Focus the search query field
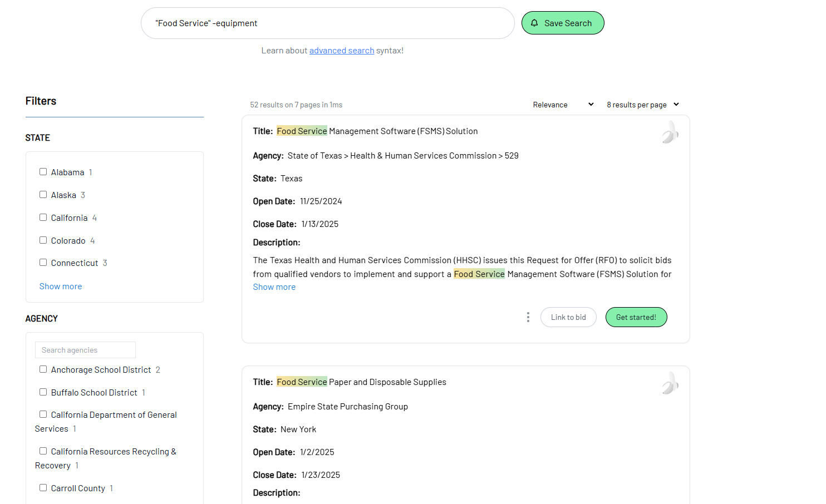The image size is (826, 504). coord(327,23)
